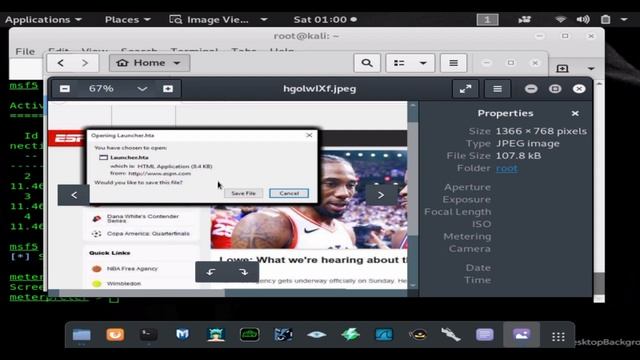Open terminal tab dropdown arrow
The image size is (640, 360).
click(x=591, y=68)
